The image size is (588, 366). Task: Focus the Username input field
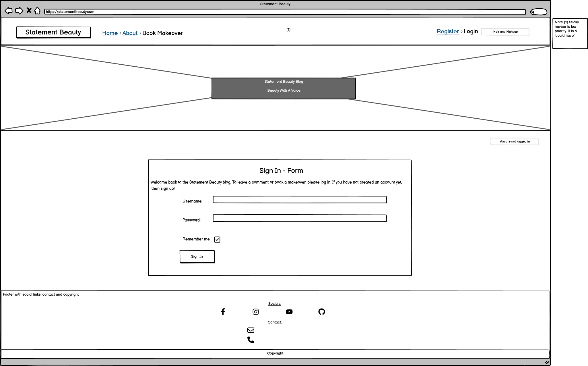point(300,200)
